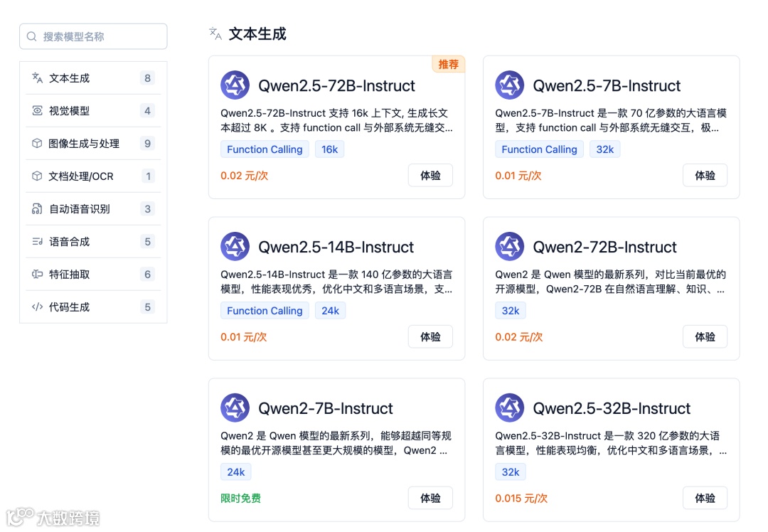The height and width of the screenshot is (532, 768).
Task: Focus the 搜索模型名称 search field
Action: click(x=93, y=37)
